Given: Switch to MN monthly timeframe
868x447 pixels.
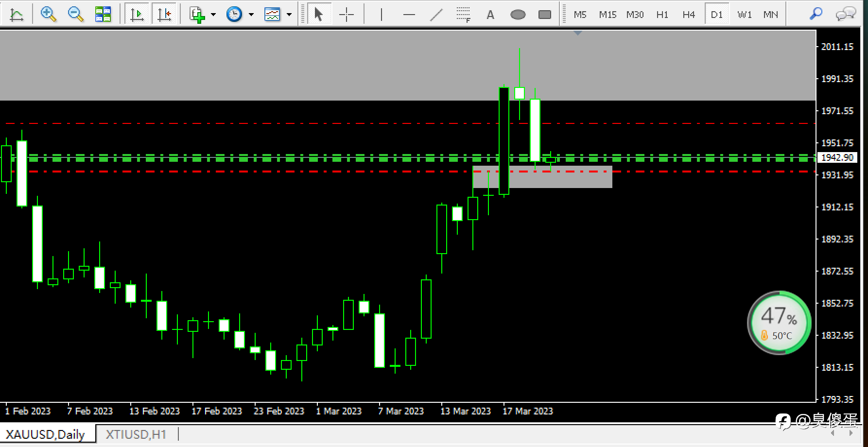Looking at the screenshot, I should 771,15.
